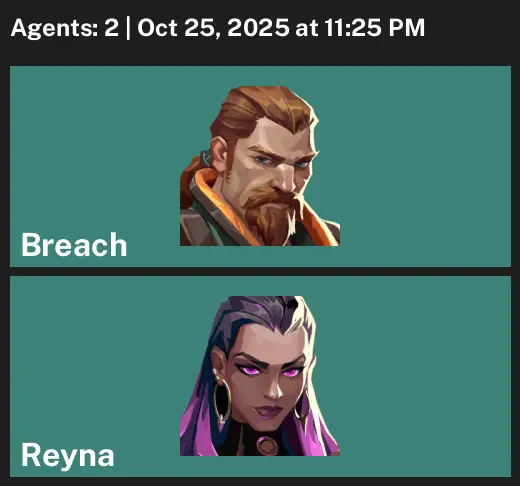Click the Reyna agent portrait
Viewport: 520px width, 486px height.
(x=260, y=376)
